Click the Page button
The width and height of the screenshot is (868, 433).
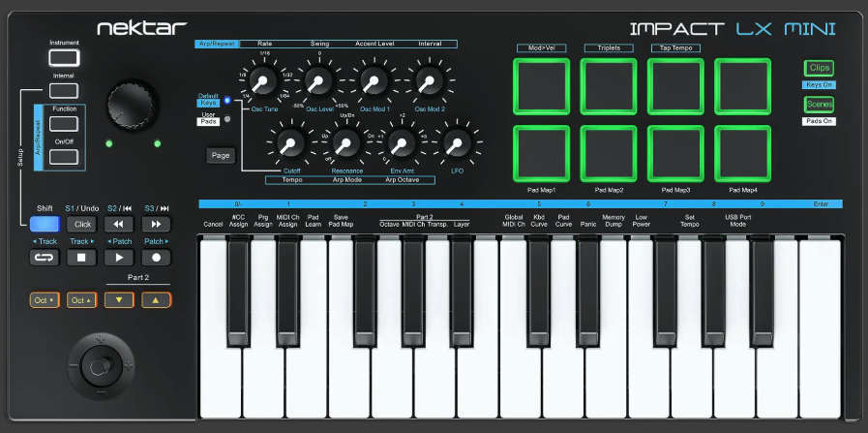pyautogui.click(x=221, y=155)
